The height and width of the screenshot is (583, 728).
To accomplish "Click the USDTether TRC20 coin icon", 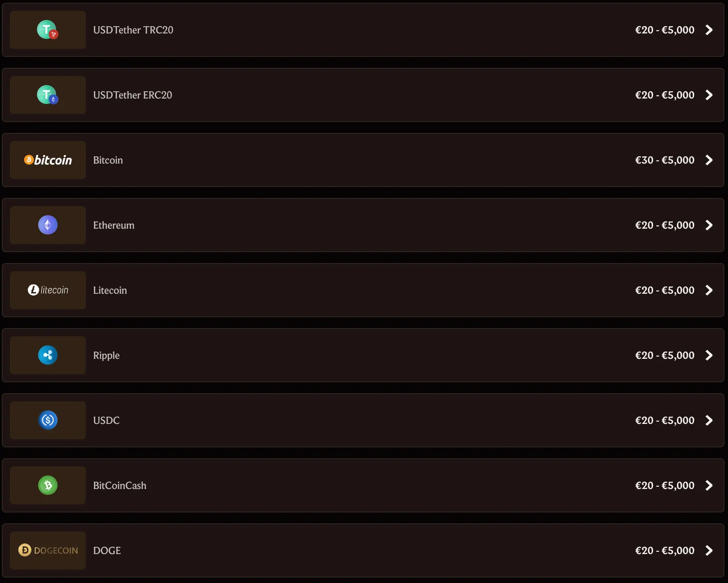I will tap(47, 30).
